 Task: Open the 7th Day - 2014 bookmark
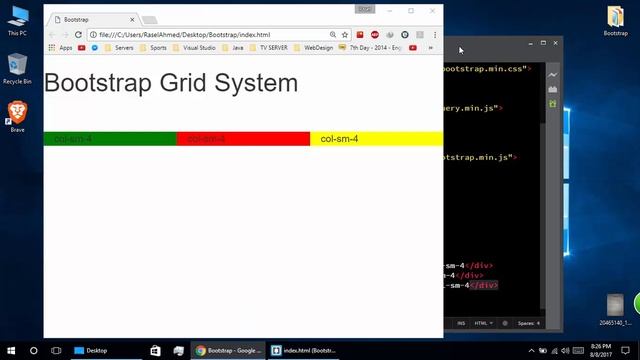coord(370,48)
